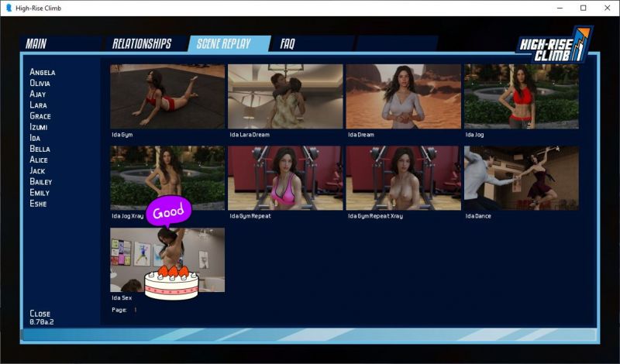Pick Emily in the character list
Image resolution: width=620 pixels, height=364 pixels.
(40, 193)
